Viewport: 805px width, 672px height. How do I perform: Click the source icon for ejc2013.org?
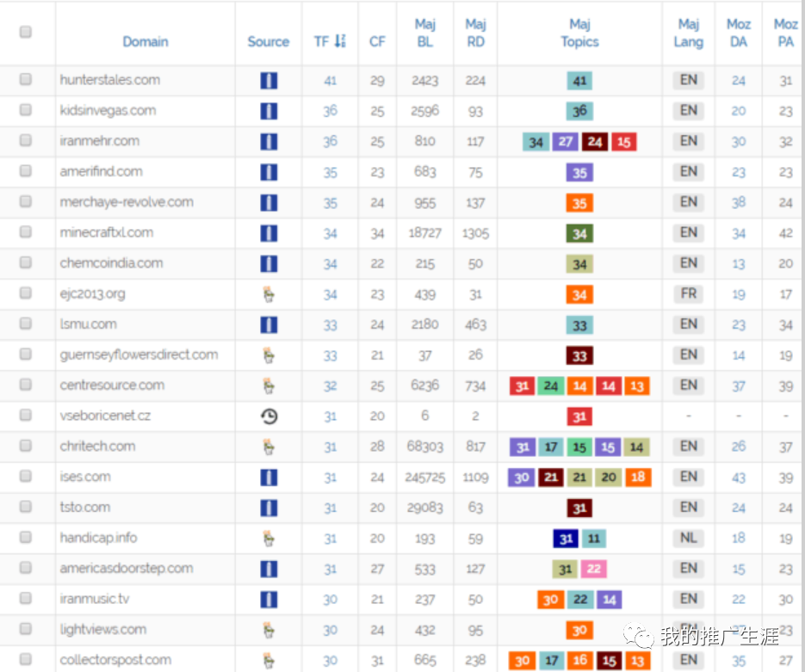(x=269, y=294)
